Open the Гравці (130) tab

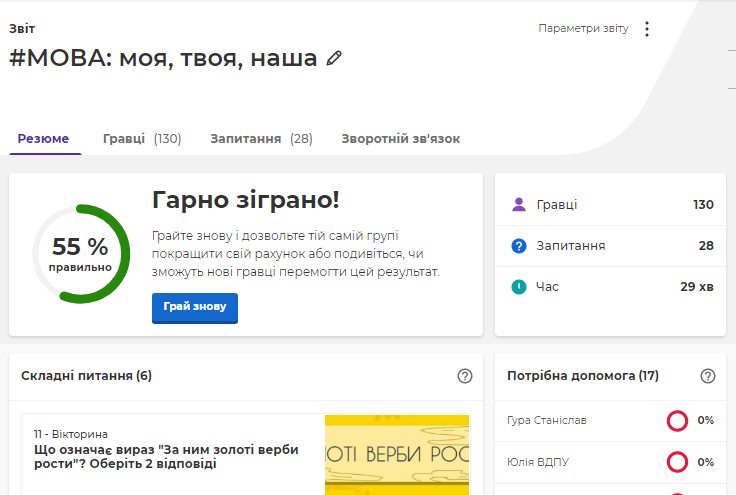pos(141,139)
